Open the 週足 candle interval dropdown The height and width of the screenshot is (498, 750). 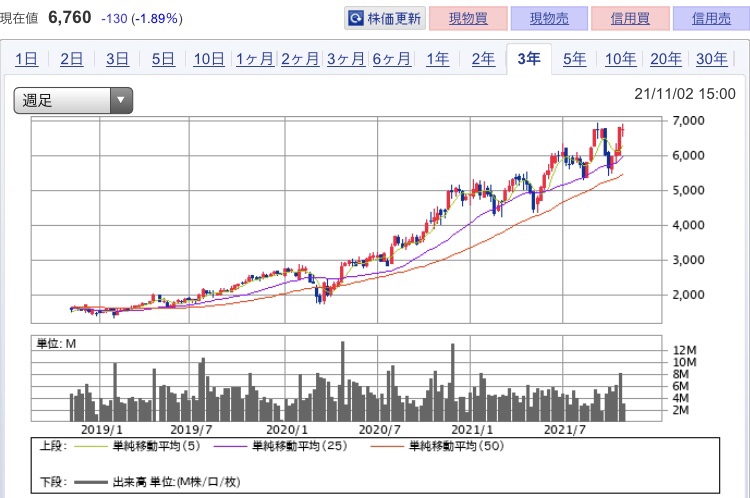(73, 100)
